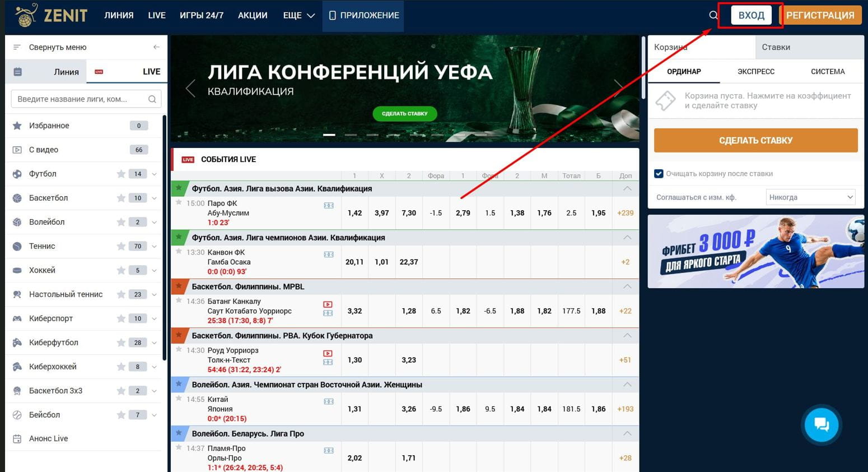The width and height of the screenshot is (868, 472).
Task: Favorite the Баскетбол category star
Action: [121, 198]
